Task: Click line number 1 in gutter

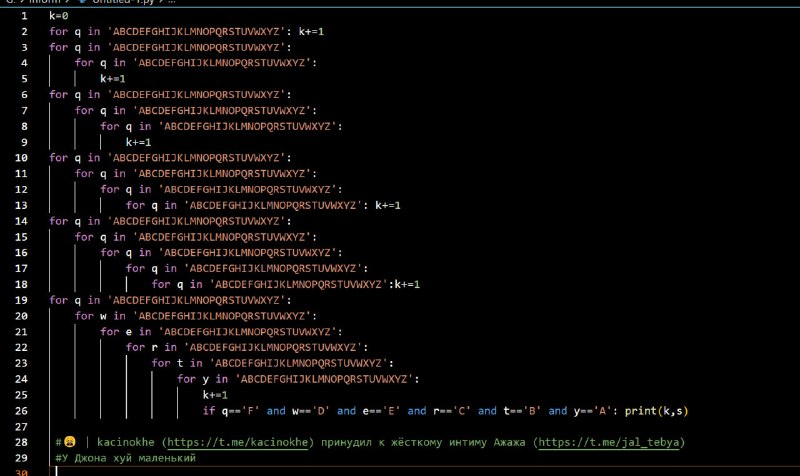Action: [24, 16]
